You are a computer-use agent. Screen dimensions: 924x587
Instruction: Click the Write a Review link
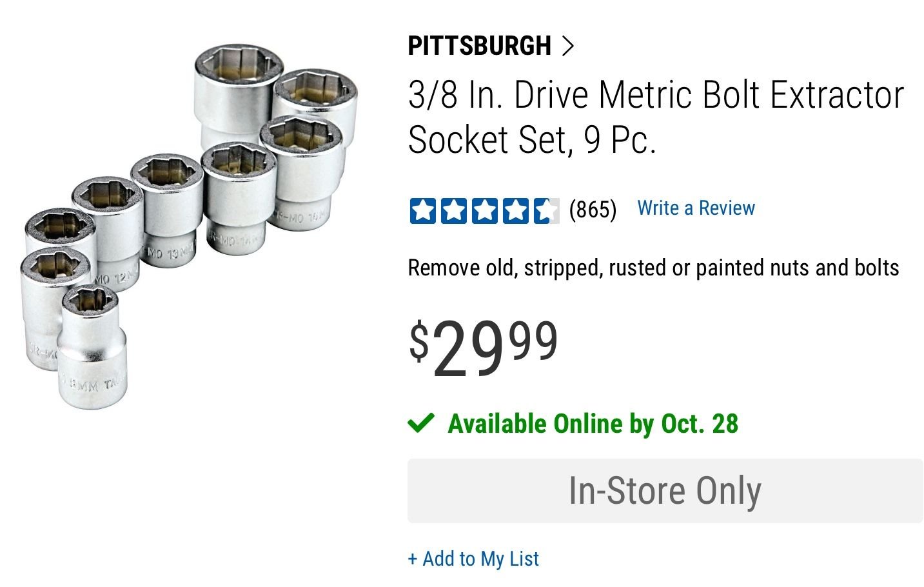point(696,208)
